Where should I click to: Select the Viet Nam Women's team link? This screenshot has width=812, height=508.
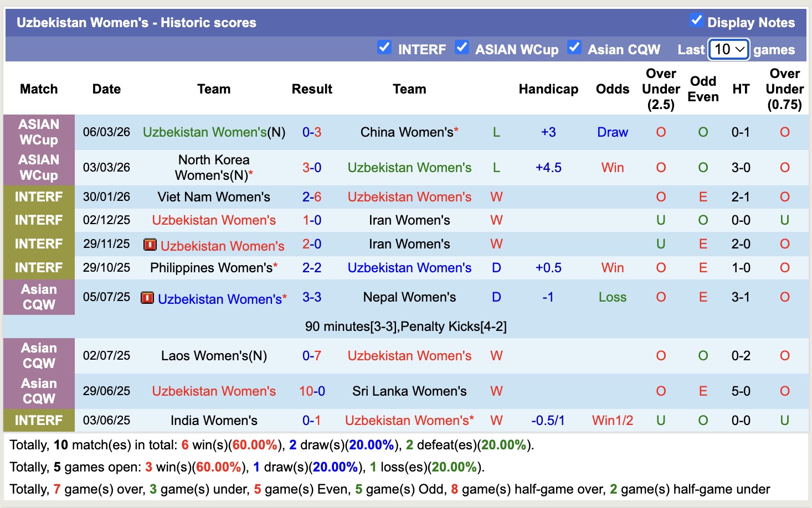[214, 197]
